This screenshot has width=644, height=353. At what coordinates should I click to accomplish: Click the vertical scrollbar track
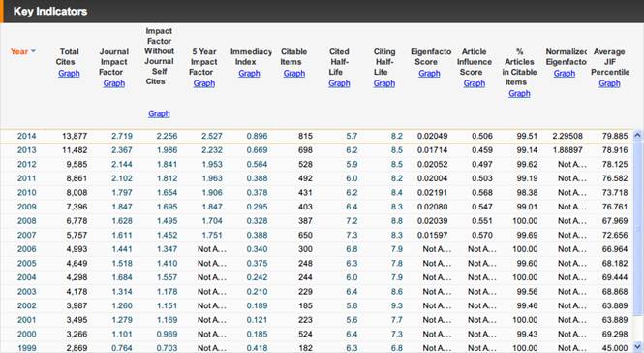pyautogui.click(x=638, y=241)
